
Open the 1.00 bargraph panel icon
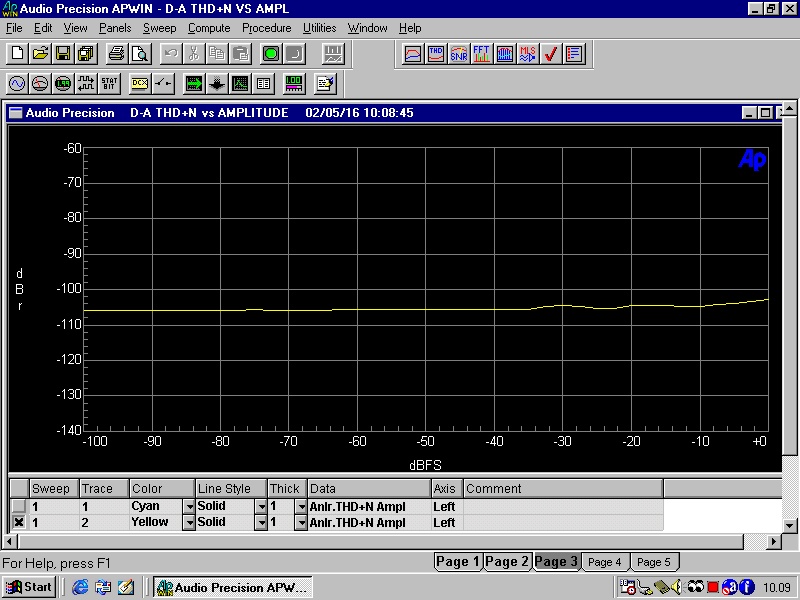click(x=294, y=84)
